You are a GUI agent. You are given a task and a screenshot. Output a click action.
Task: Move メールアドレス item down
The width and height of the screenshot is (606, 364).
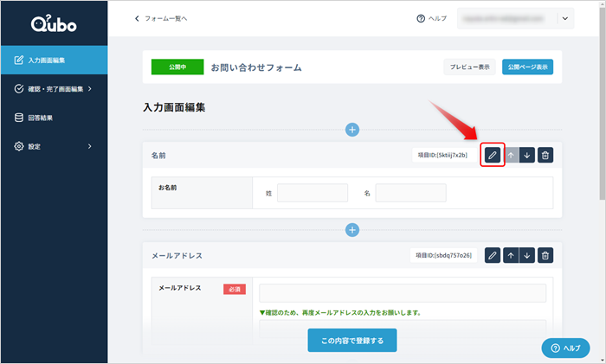point(527,255)
